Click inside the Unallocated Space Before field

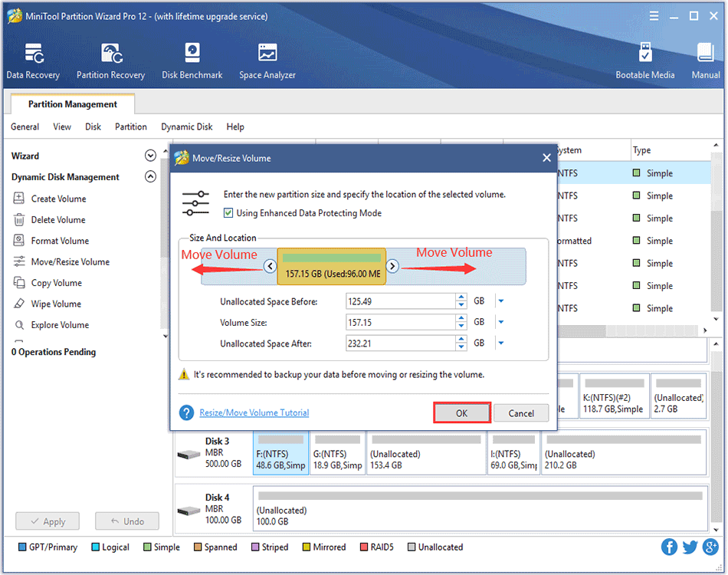click(401, 301)
